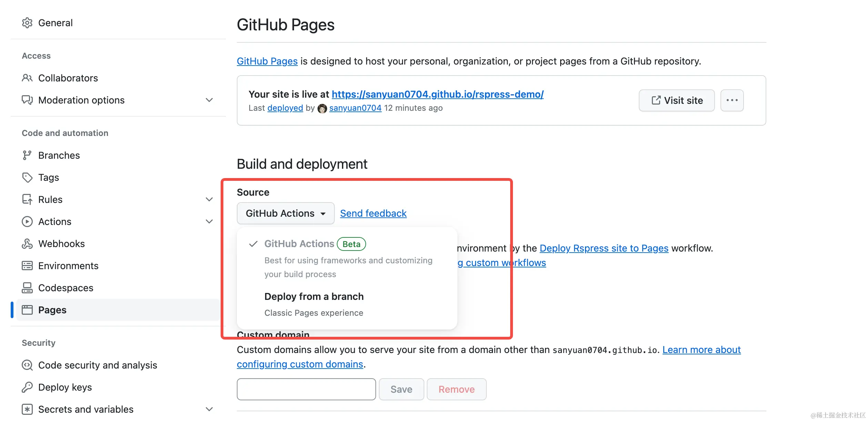Focus the custom domain text field
This screenshot has width=868, height=421.
(x=306, y=389)
